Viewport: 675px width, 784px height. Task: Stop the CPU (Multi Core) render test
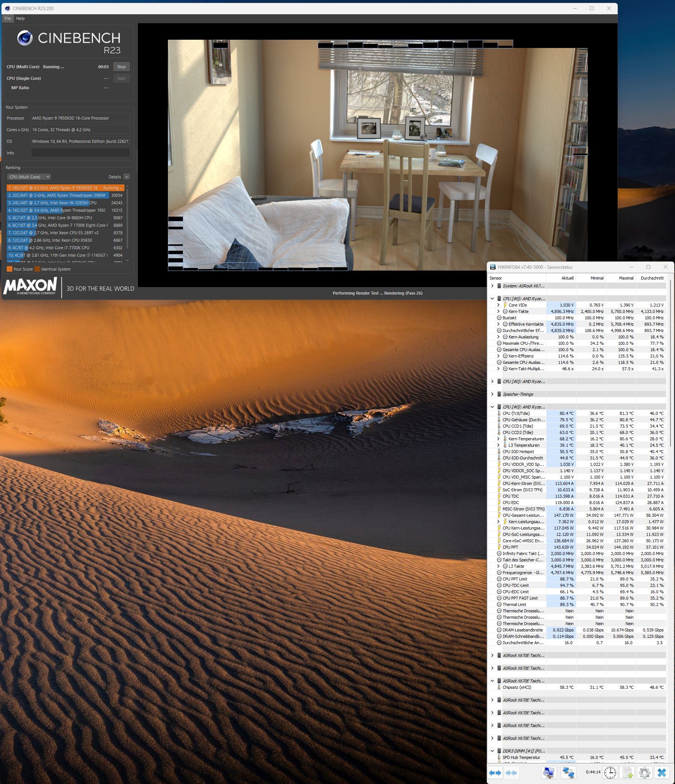click(x=121, y=67)
